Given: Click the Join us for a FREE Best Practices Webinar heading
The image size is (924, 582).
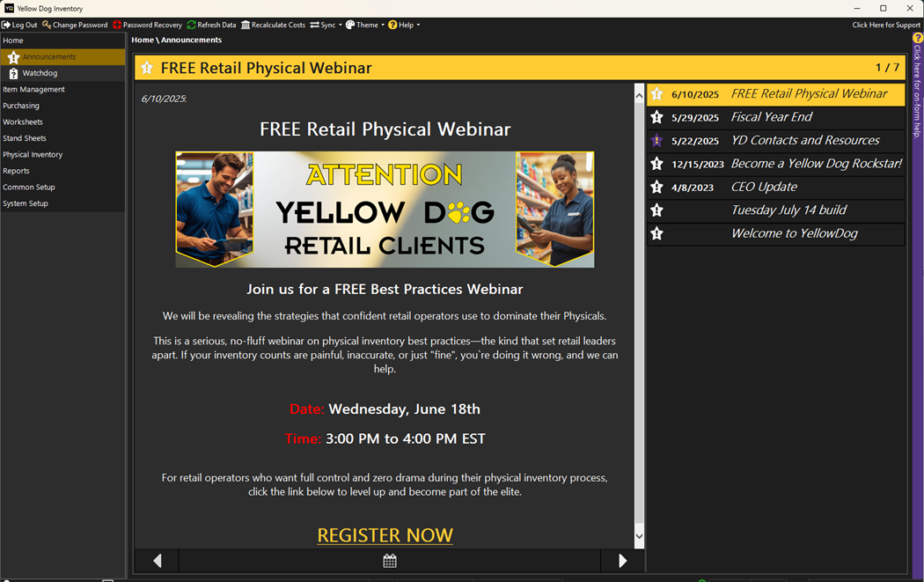Looking at the screenshot, I should pyautogui.click(x=385, y=290).
